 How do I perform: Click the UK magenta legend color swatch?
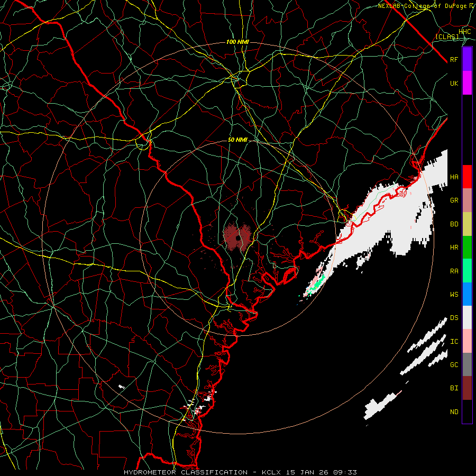tap(467, 83)
